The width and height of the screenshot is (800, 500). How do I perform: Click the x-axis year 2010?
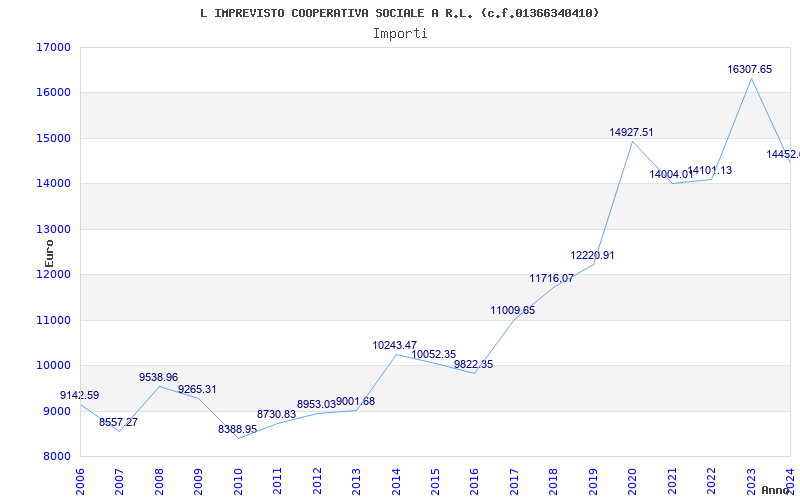(237, 482)
